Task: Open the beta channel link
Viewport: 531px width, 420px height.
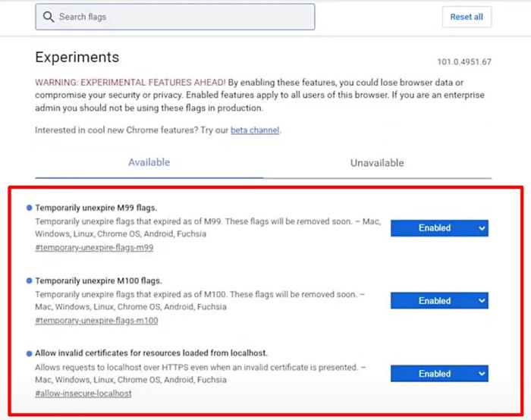Action: coord(255,130)
